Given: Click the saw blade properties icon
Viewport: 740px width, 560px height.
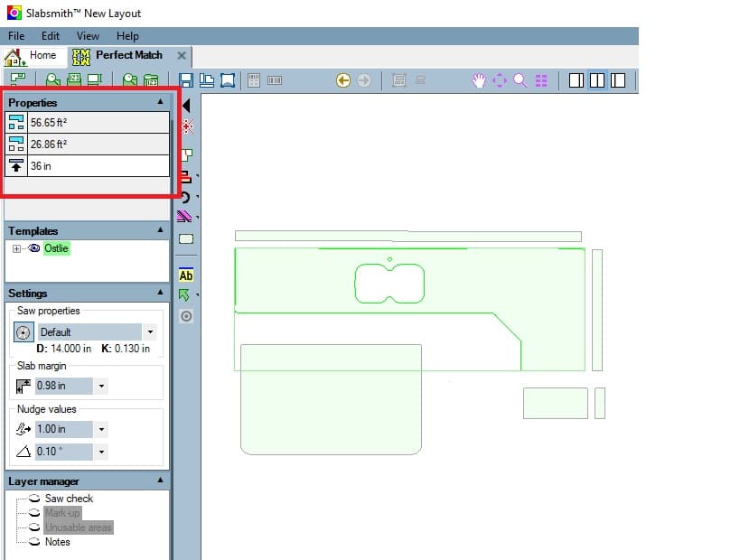Looking at the screenshot, I should coord(23,332).
